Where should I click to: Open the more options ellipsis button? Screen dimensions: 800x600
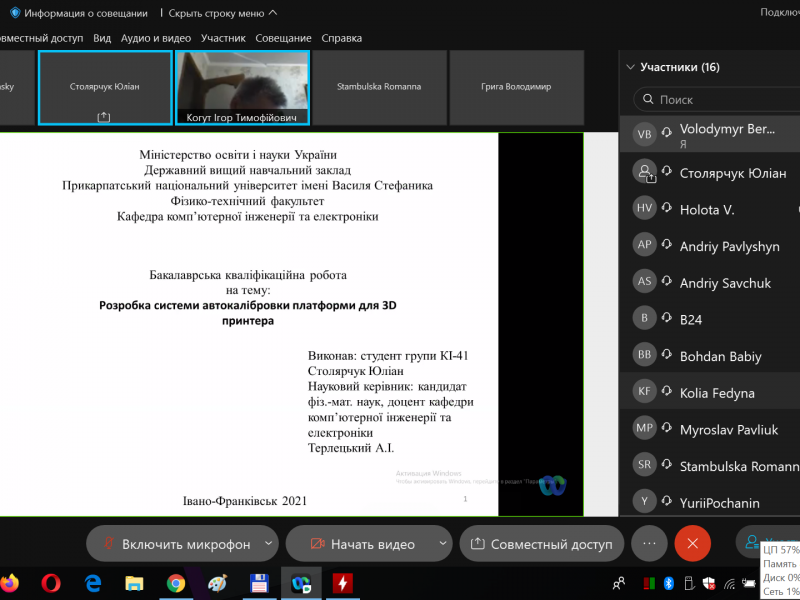(649, 543)
